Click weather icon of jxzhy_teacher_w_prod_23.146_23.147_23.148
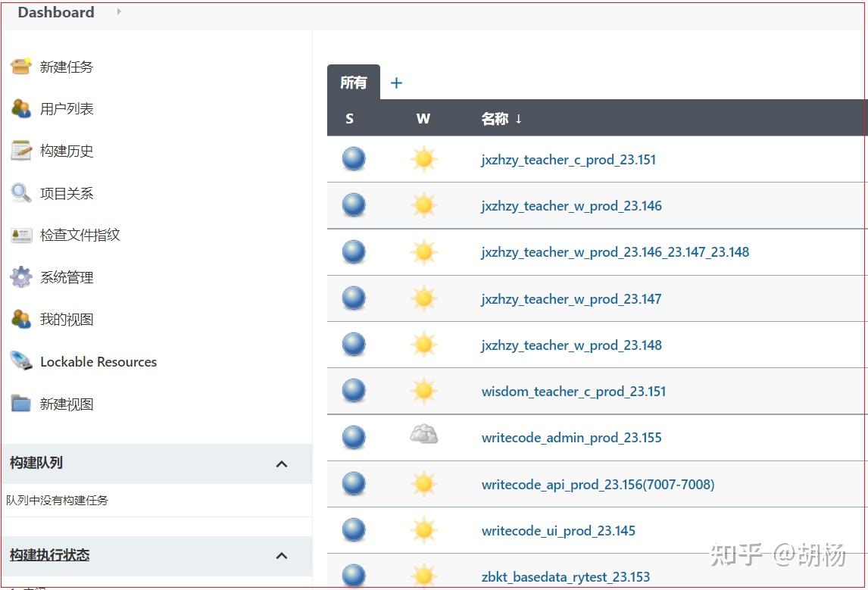The height and width of the screenshot is (590, 868). point(424,251)
